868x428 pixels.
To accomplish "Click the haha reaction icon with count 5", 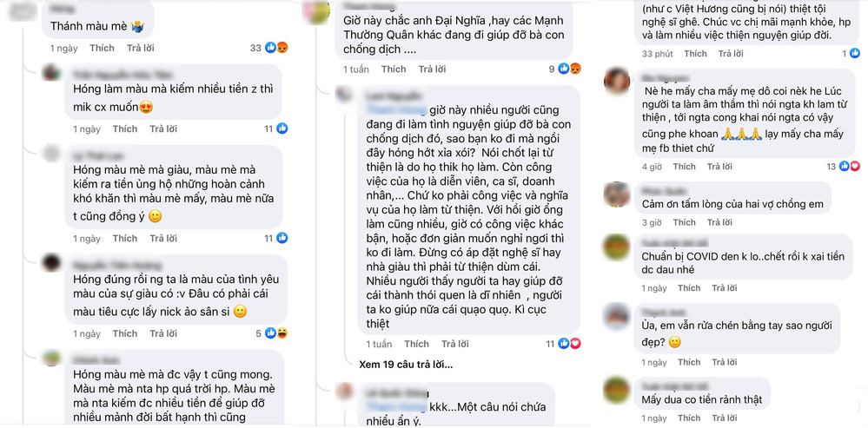I will [x=282, y=333].
